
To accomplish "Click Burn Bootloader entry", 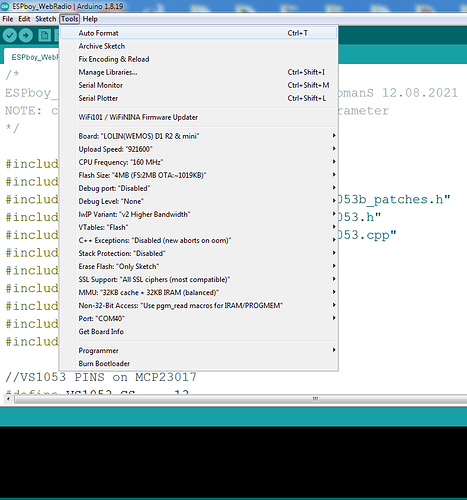I will pos(199,363).
